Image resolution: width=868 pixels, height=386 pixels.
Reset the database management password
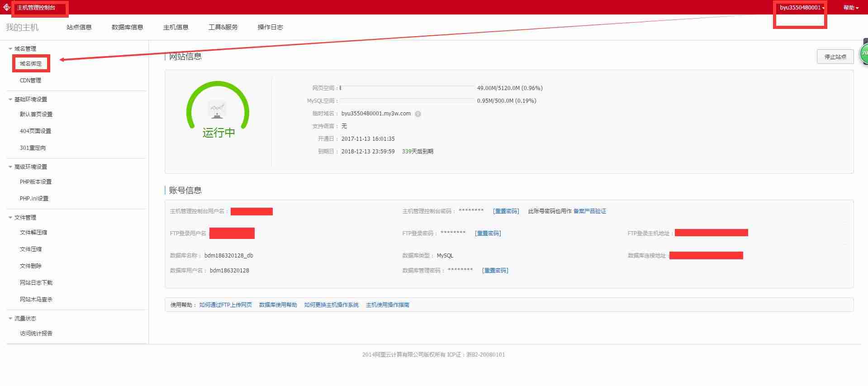pos(495,271)
